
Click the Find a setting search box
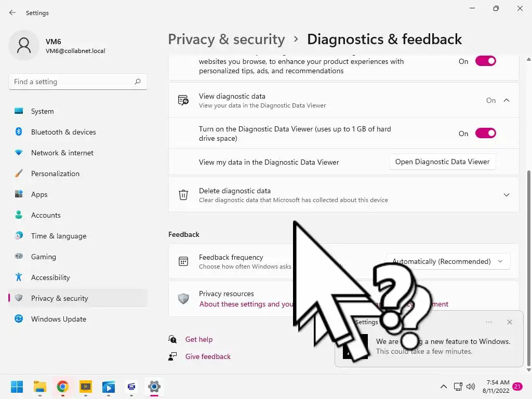click(78, 82)
